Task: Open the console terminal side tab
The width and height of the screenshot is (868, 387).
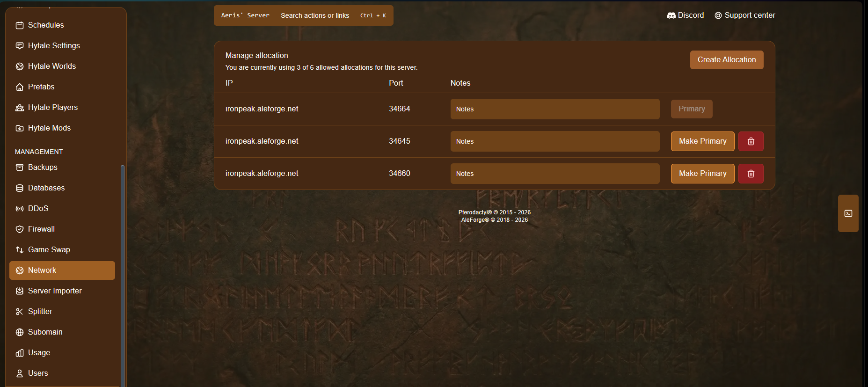Action: pyautogui.click(x=848, y=213)
